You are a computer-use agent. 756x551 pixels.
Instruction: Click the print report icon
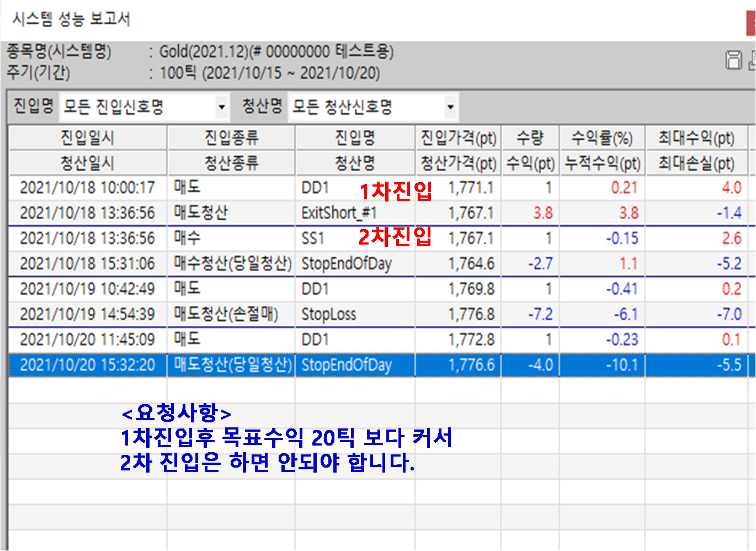click(752, 60)
